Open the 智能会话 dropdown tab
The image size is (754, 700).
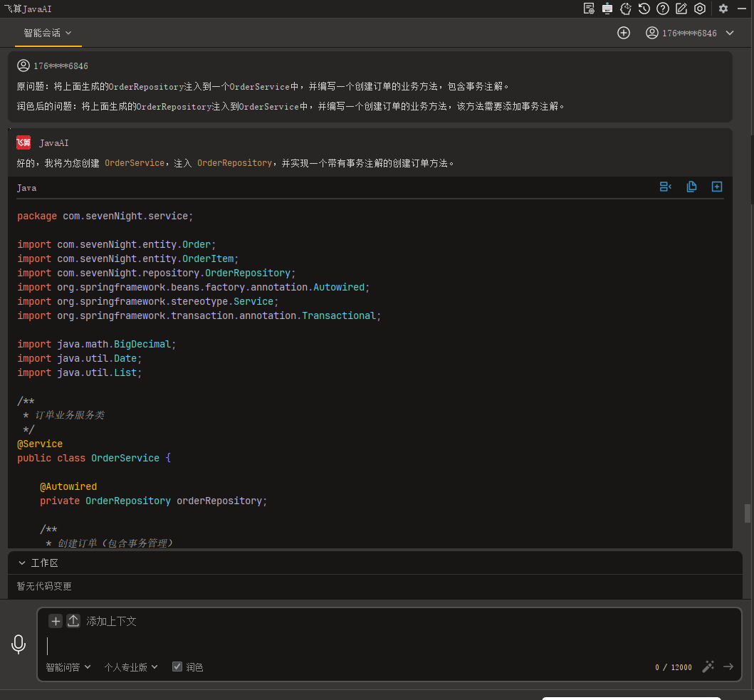[48, 33]
